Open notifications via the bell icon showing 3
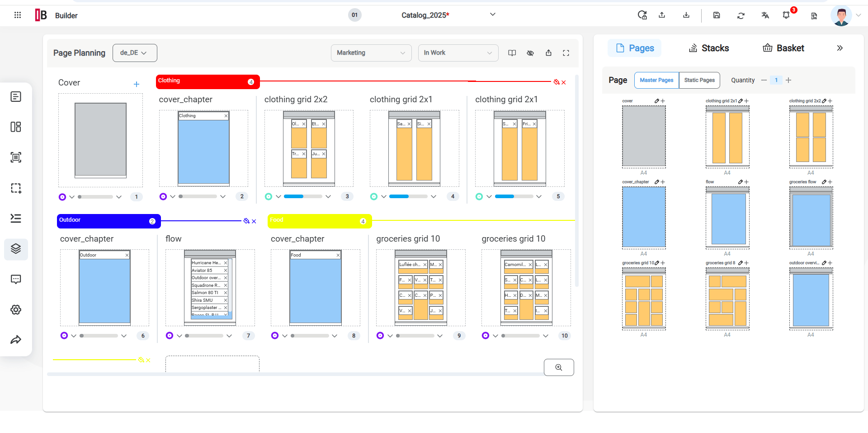 point(787,15)
